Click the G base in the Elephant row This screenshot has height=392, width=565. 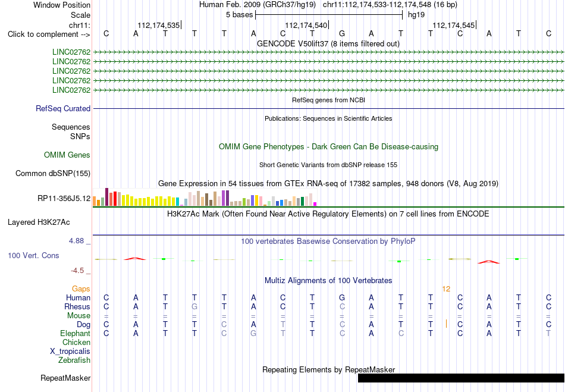(253, 333)
